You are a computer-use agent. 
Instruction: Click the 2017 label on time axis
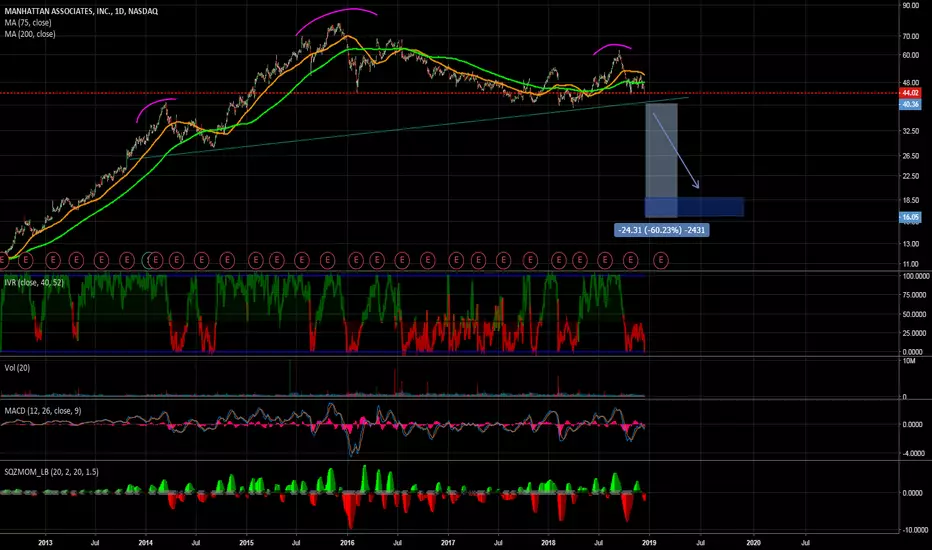coord(448,542)
